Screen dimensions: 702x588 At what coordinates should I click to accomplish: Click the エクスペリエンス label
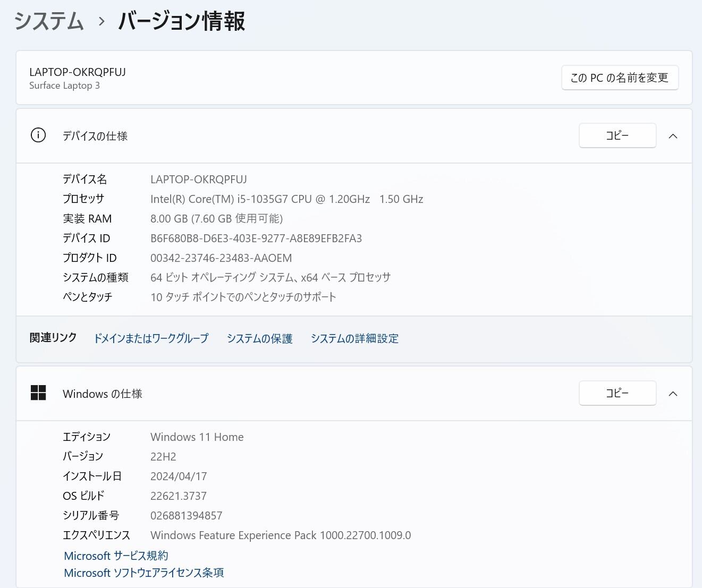point(96,535)
